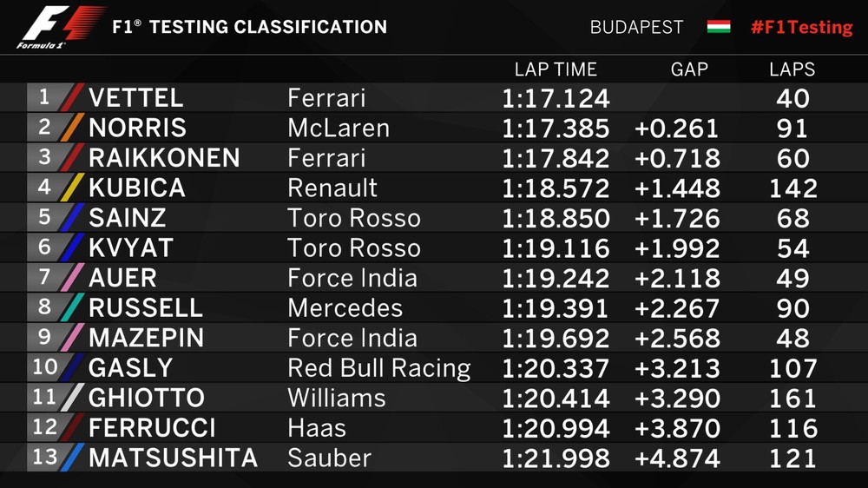Click Raikkonen's lap time 1:17.842

(556, 158)
